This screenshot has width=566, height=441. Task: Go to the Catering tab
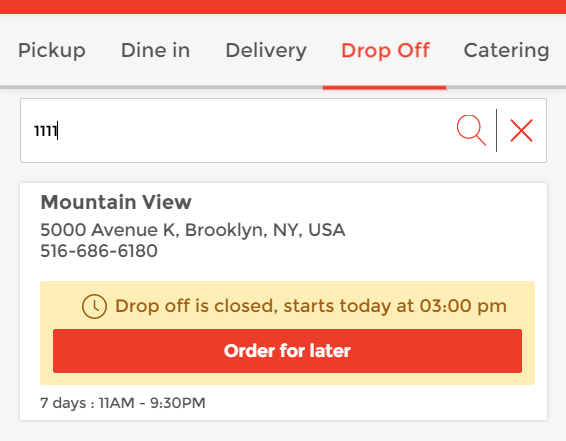(x=506, y=50)
